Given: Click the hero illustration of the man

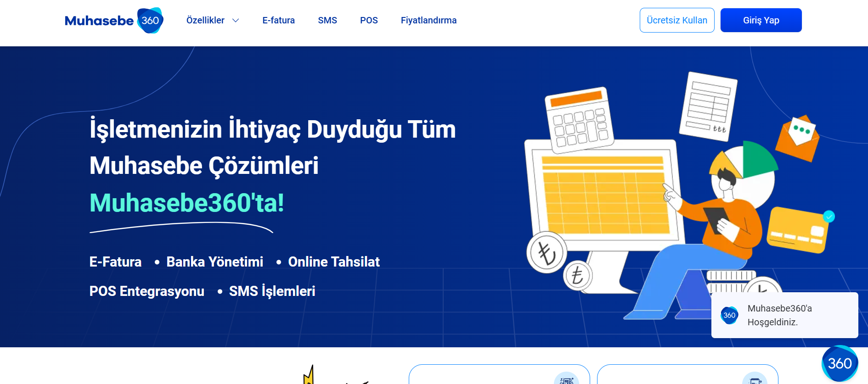Looking at the screenshot, I should click(x=680, y=195).
